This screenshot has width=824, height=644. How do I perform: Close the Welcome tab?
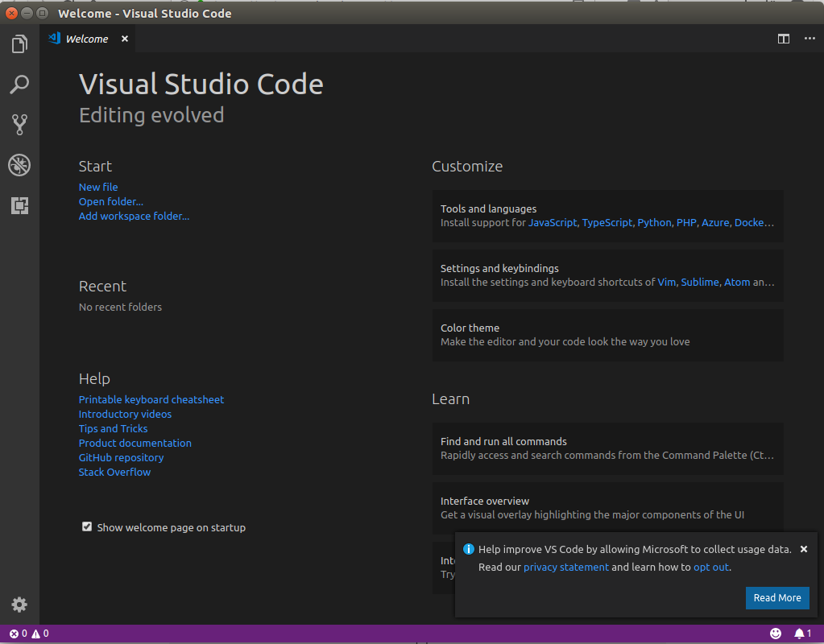point(125,39)
